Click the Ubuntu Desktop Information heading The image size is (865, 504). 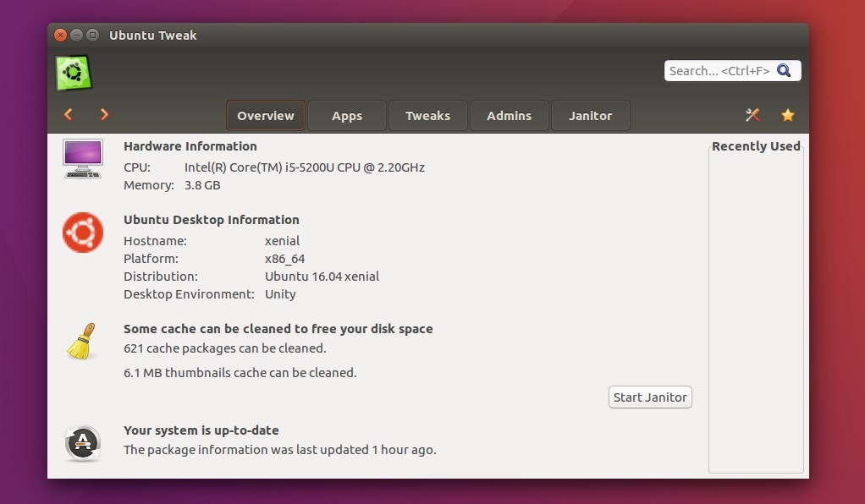coord(212,220)
